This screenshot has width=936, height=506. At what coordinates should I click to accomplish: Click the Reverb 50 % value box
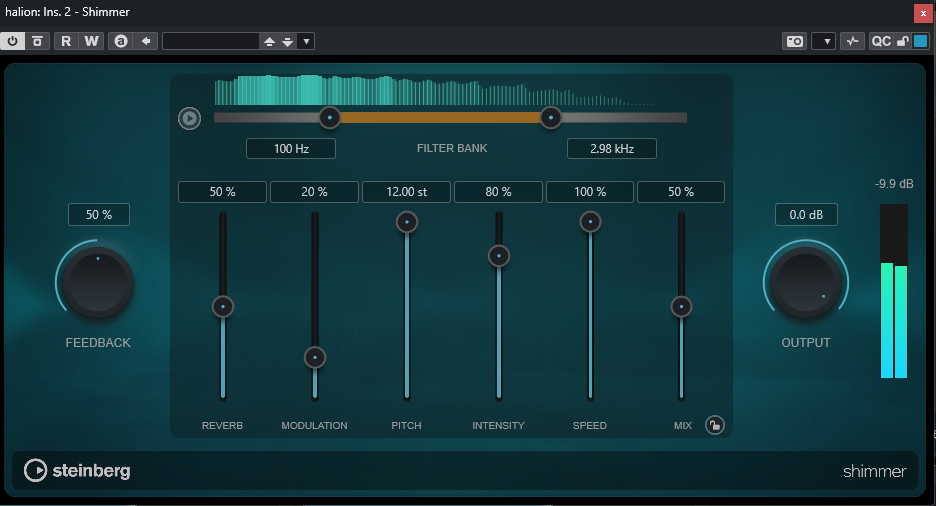pyautogui.click(x=222, y=192)
